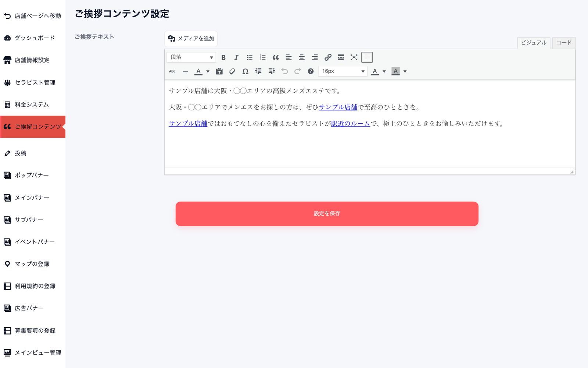Decrease paragraph indent
Image resolution: width=588 pixels, height=368 pixels.
tap(258, 71)
